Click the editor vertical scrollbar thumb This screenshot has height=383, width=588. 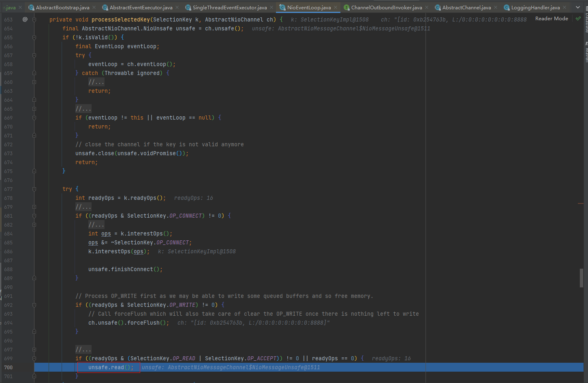[581, 278]
